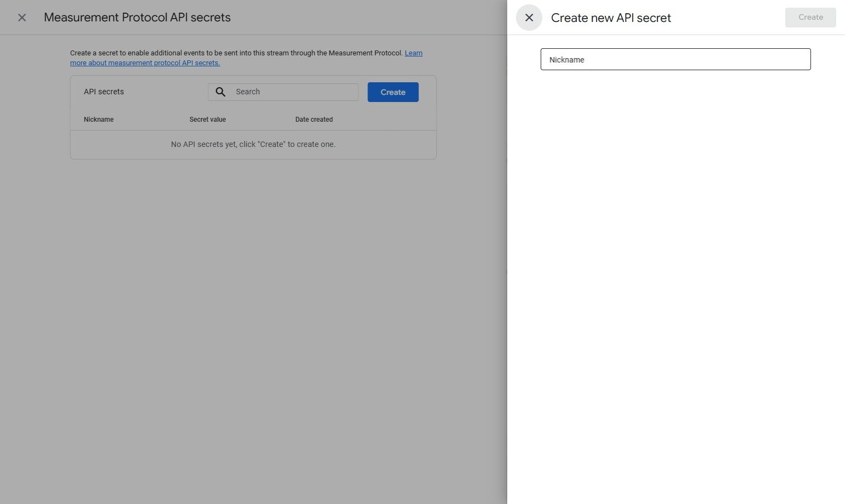Screen dimensions: 845x504
Task: Dismiss the Create new API secret panel
Action: (528, 17)
